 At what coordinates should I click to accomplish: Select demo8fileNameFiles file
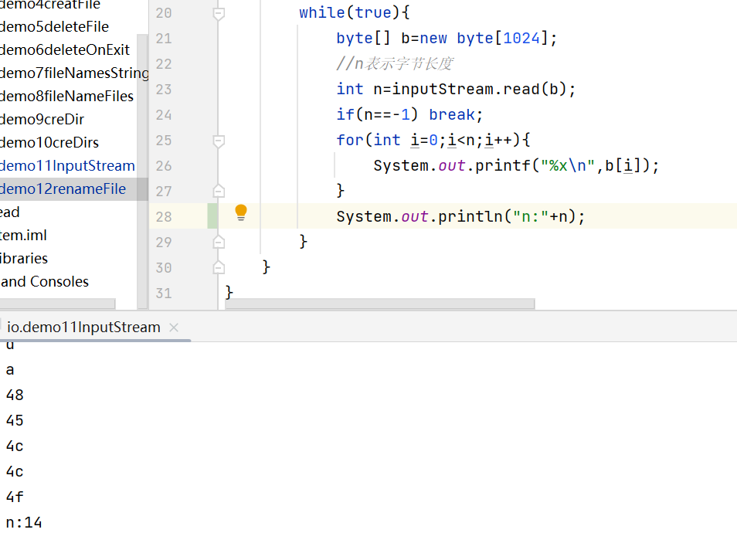coord(66,97)
